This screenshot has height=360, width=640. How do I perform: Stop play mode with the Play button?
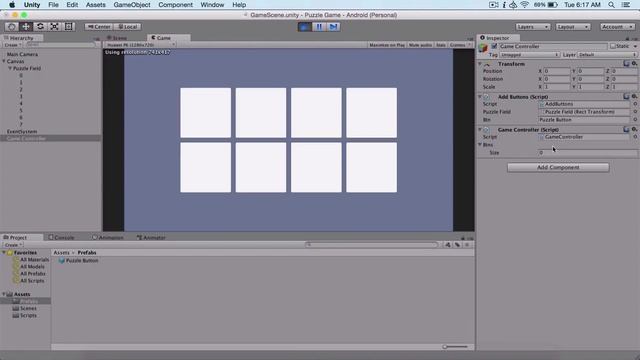click(x=304, y=27)
